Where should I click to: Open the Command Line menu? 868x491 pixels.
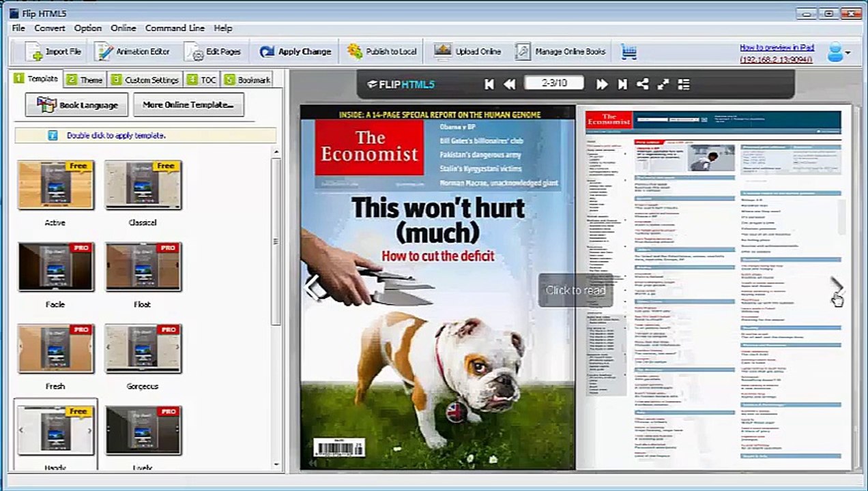175,28
